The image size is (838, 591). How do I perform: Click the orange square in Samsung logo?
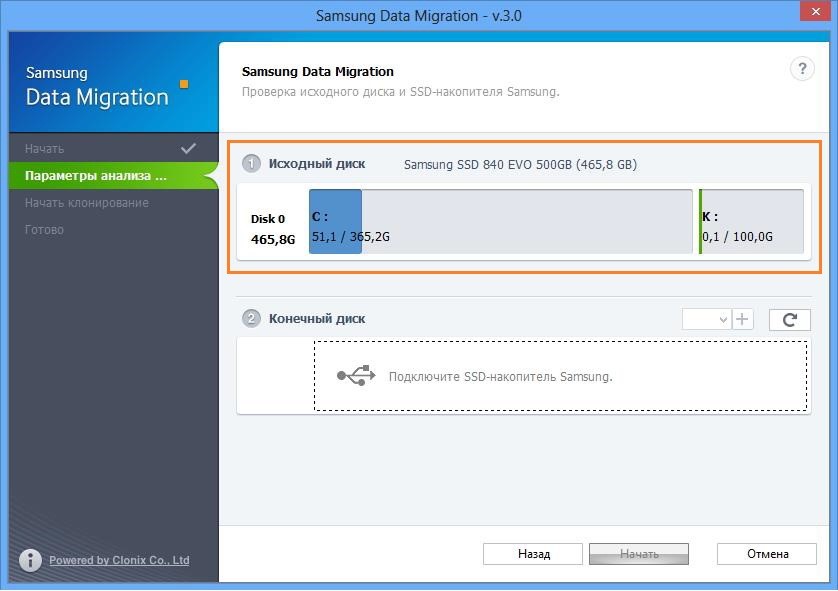[183, 84]
